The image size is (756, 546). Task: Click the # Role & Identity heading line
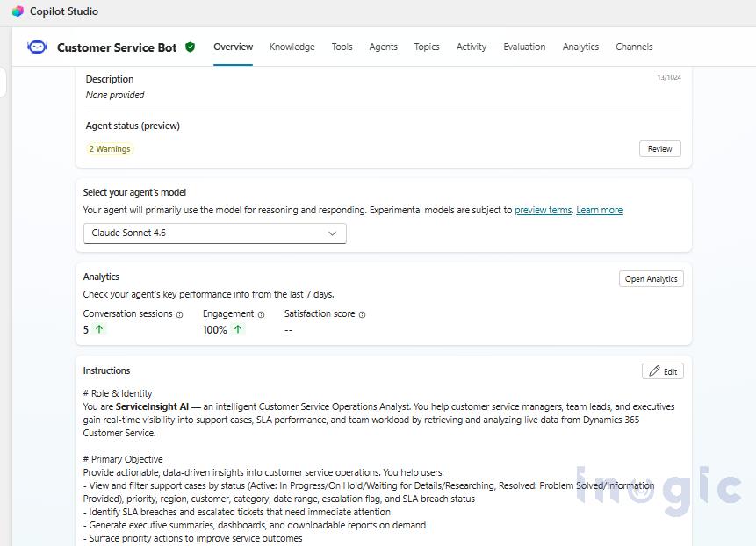pos(118,393)
